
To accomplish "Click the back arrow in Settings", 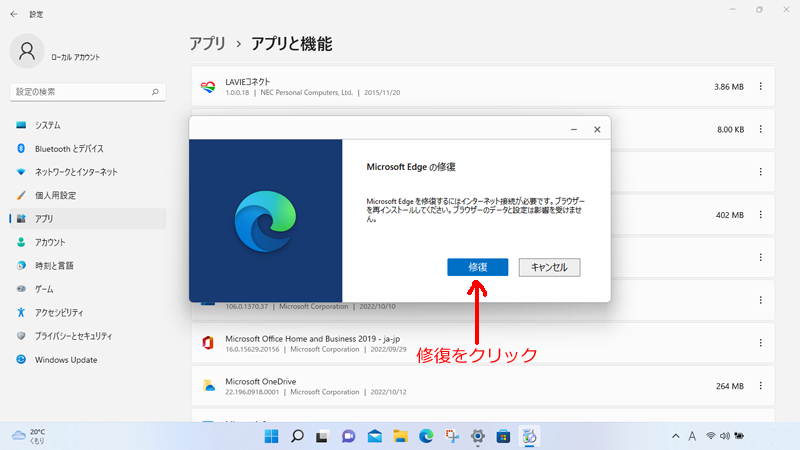I will click(14, 14).
